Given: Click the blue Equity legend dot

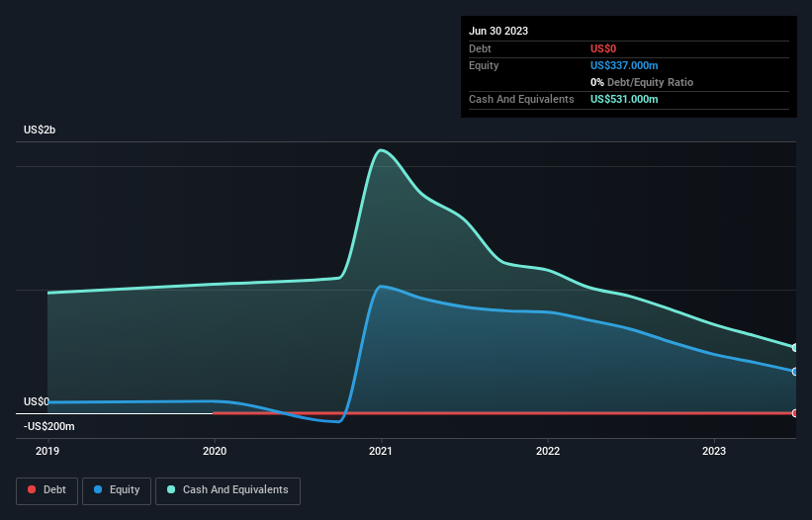Looking at the screenshot, I should [x=98, y=489].
